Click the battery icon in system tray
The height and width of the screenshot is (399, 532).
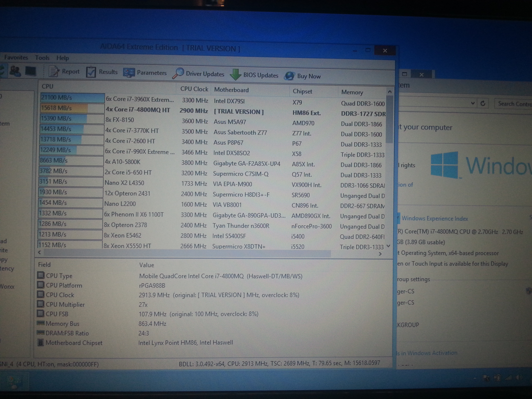(497, 378)
